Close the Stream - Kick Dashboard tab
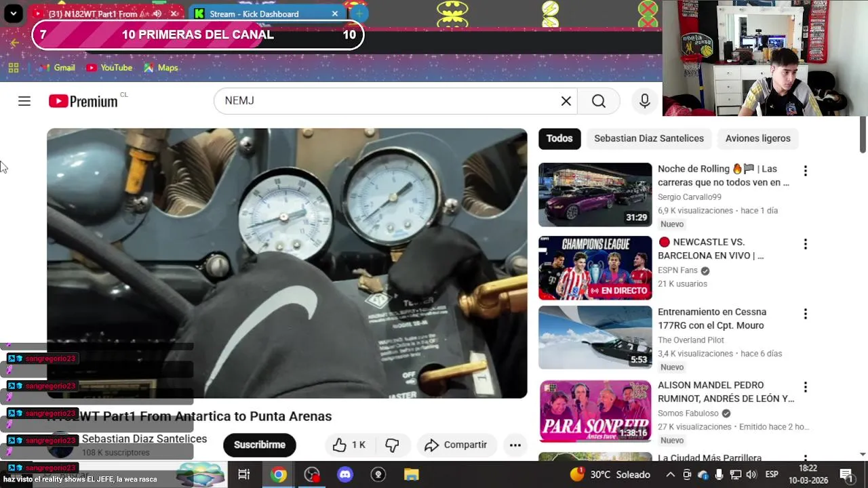The height and width of the screenshot is (488, 868). [x=334, y=14]
